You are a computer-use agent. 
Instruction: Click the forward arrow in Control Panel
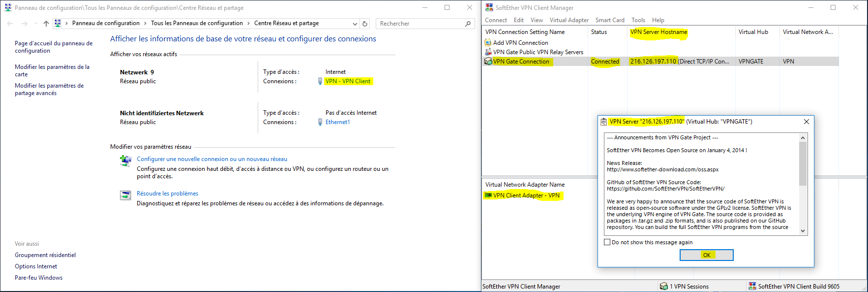(24, 24)
